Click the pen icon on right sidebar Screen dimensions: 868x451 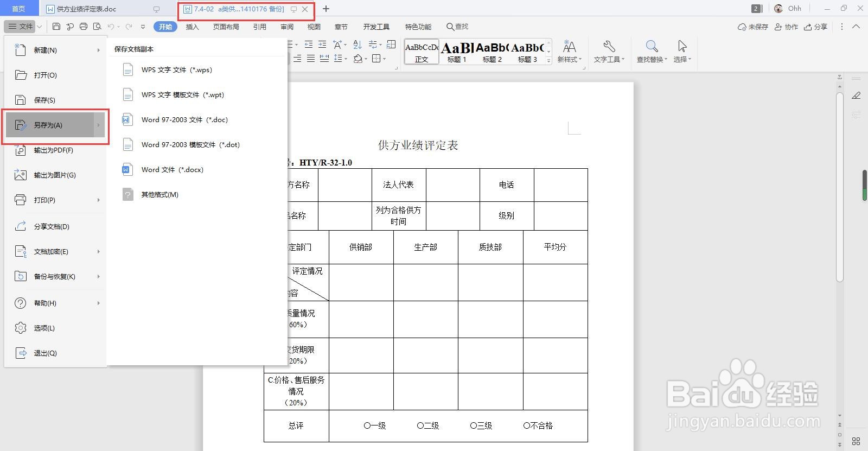pos(856,96)
